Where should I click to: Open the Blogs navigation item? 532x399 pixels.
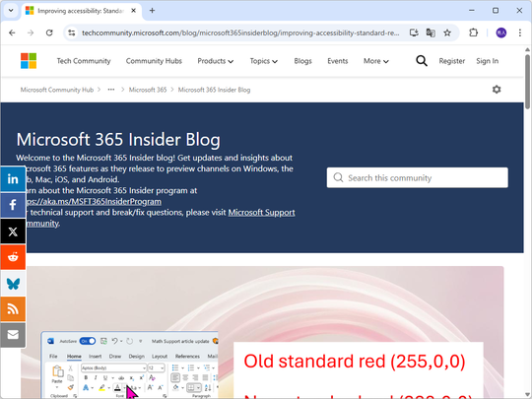pos(302,61)
